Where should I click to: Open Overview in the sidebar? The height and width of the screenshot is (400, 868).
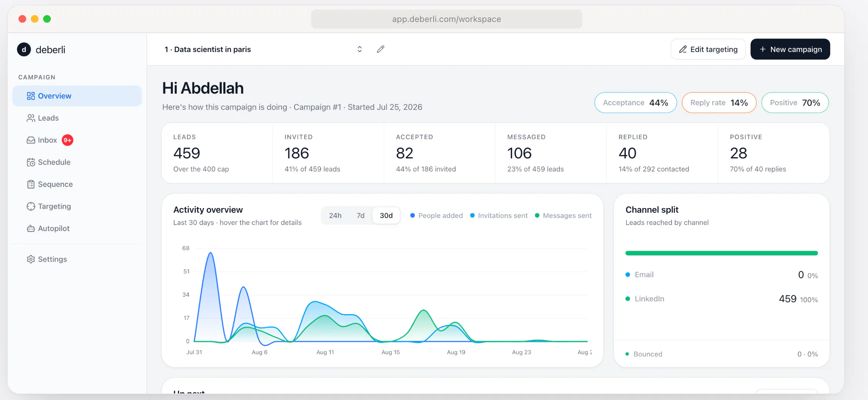click(x=77, y=96)
